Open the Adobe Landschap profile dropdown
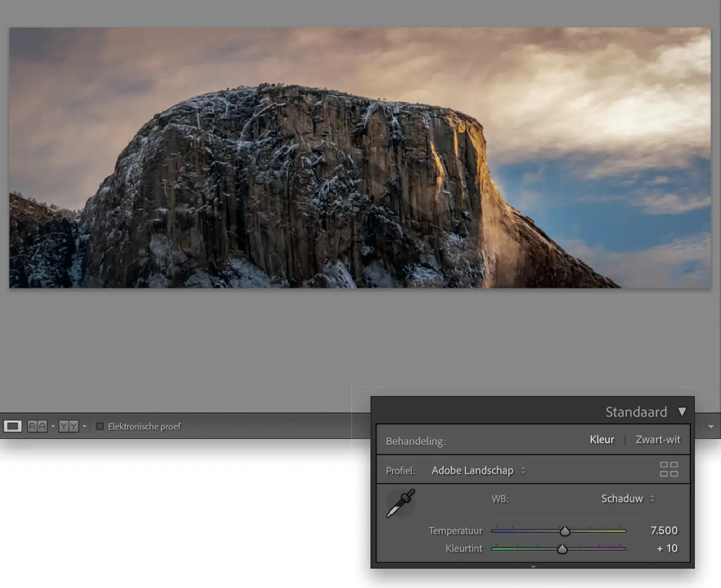The height and width of the screenshot is (588, 721). tap(478, 470)
